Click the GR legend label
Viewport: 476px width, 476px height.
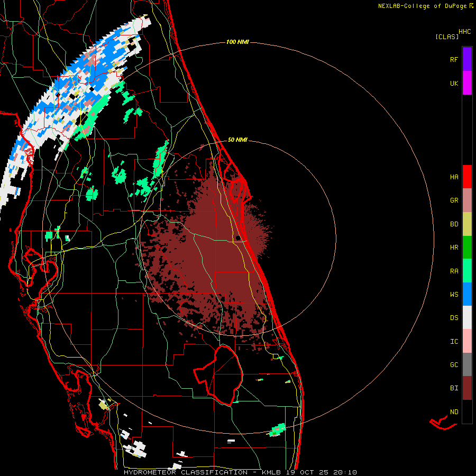pyautogui.click(x=454, y=200)
